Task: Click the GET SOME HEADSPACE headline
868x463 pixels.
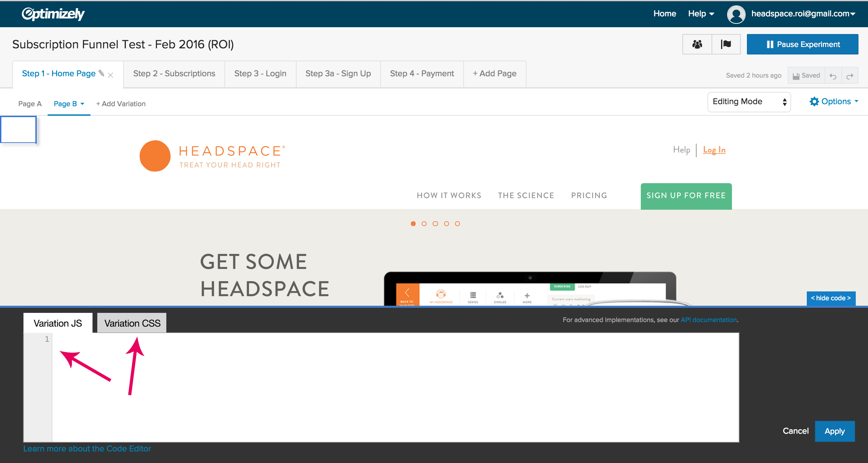Action: coord(265,275)
